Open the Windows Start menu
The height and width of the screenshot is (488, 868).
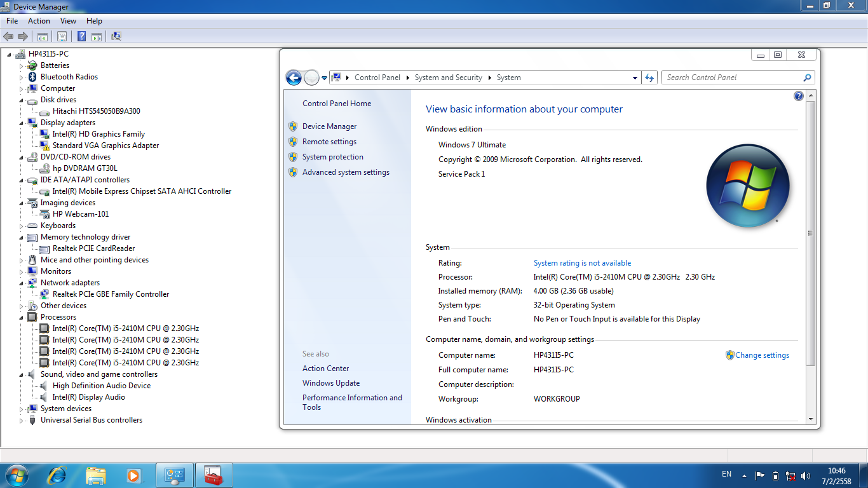pos(17,475)
